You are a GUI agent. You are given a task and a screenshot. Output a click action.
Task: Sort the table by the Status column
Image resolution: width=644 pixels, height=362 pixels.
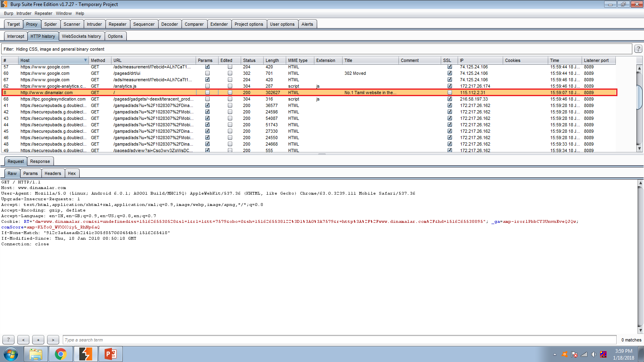(x=252, y=60)
